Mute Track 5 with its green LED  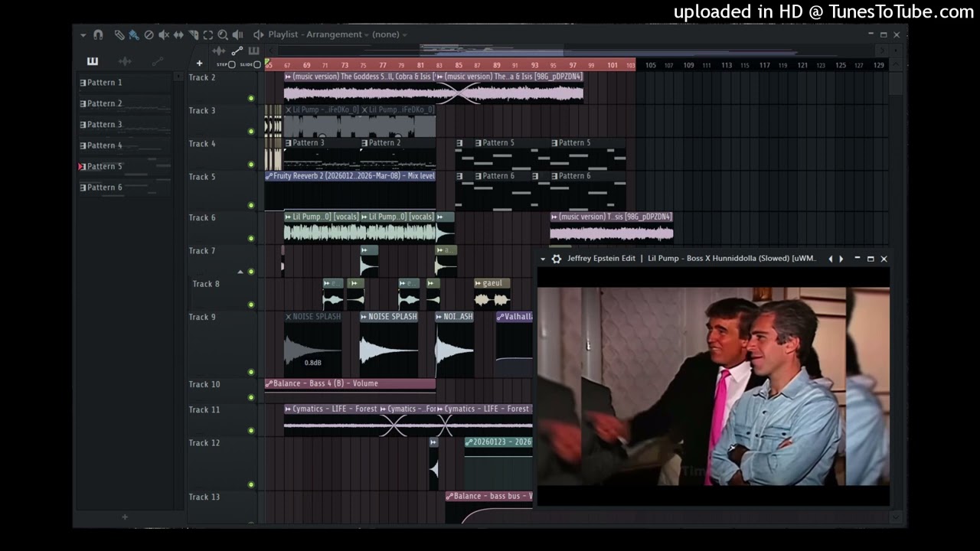click(251, 205)
